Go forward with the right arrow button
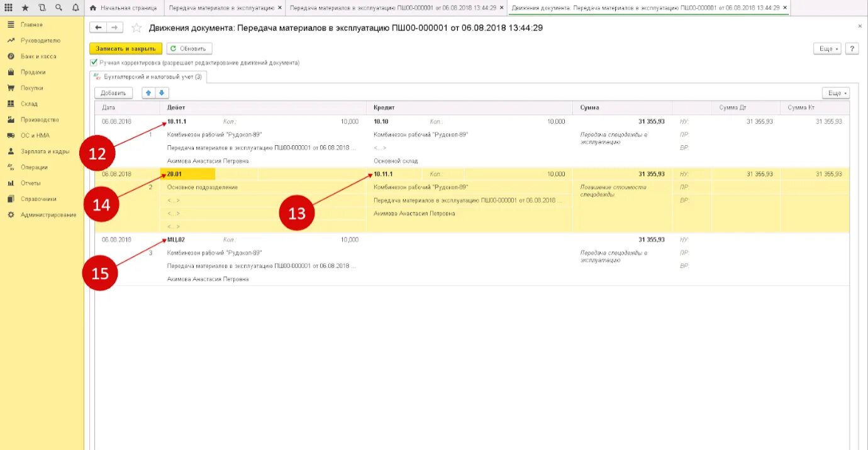Image resolution: width=868 pixels, height=450 pixels. point(114,28)
